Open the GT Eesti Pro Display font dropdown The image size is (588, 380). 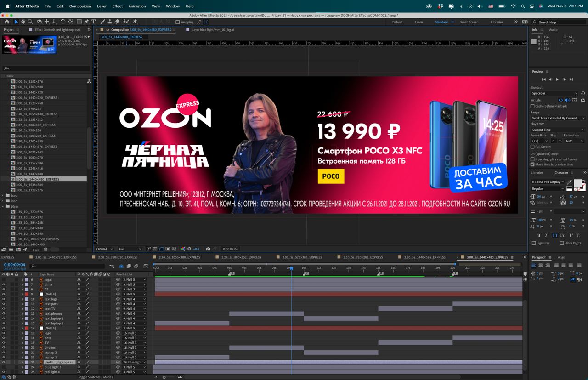(x=548, y=182)
